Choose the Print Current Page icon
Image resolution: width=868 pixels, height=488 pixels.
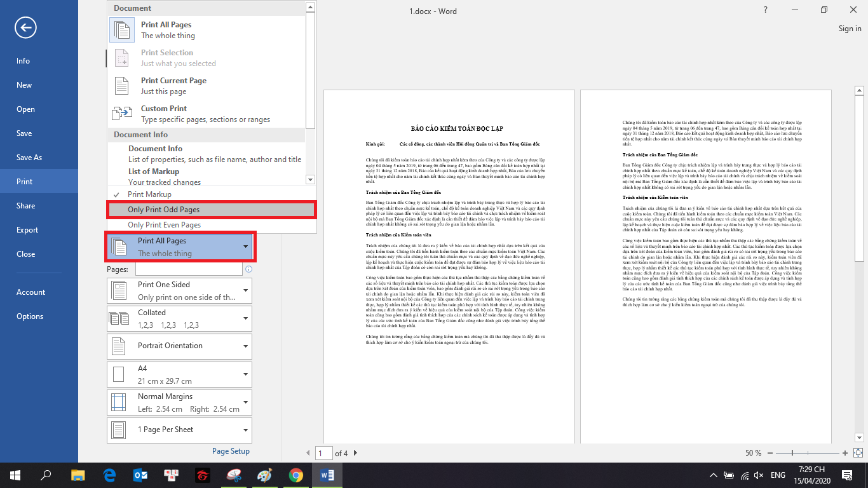122,86
